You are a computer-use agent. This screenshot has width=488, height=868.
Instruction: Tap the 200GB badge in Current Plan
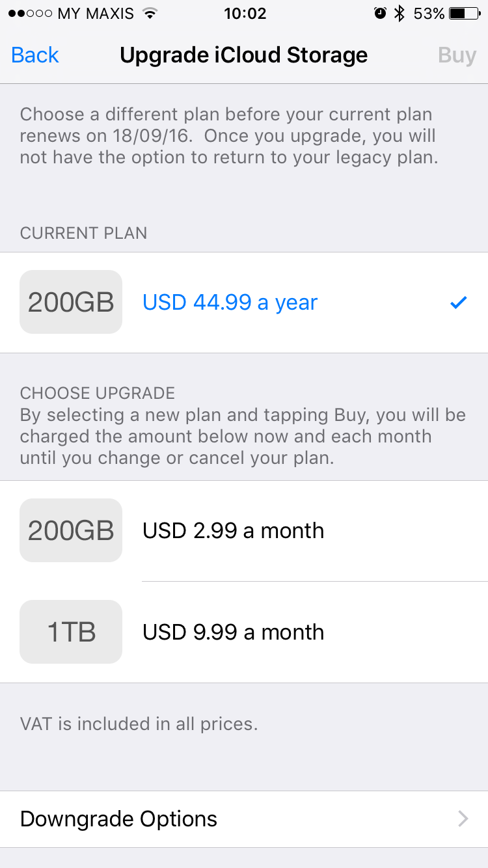pos(71,303)
